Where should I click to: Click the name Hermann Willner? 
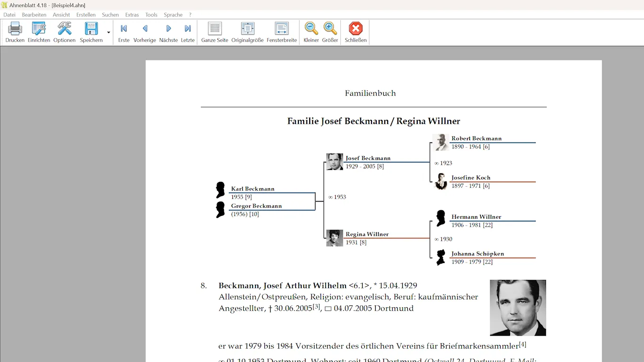477,217
